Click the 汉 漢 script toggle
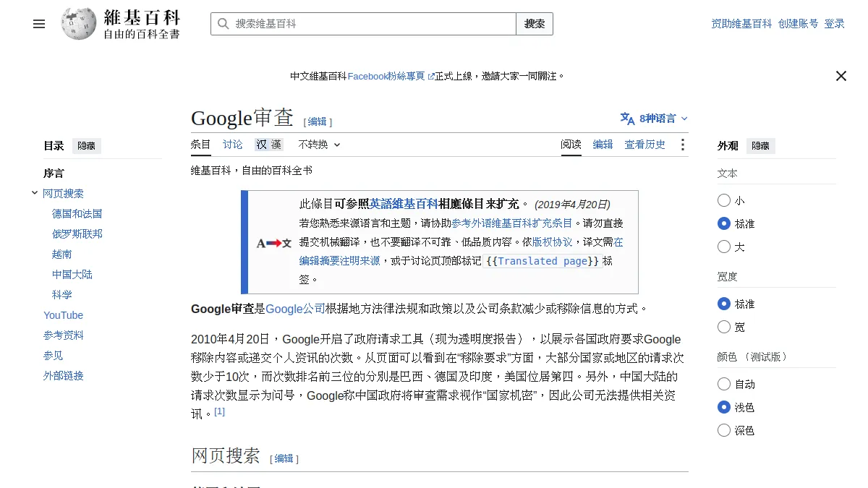The image size is (868, 488). (268, 145)
